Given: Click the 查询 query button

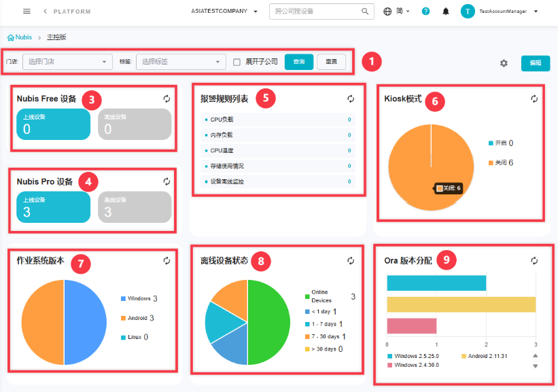Looking at the screenshot, I should click(x=299, y=62).
